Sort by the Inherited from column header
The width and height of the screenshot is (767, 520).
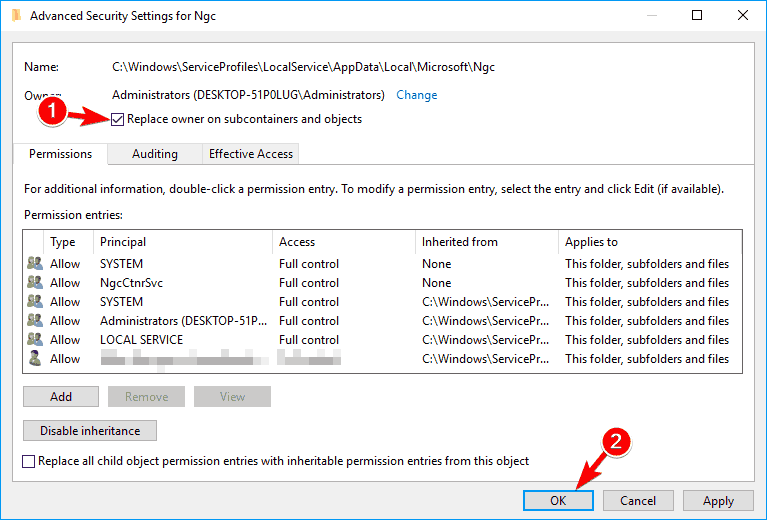click(x=487, y=242)
